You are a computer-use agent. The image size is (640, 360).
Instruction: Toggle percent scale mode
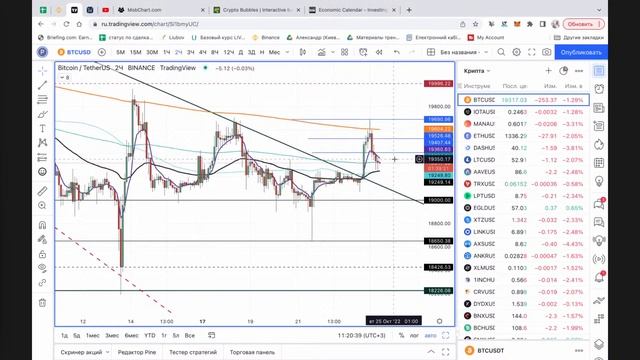coord(402,336)
